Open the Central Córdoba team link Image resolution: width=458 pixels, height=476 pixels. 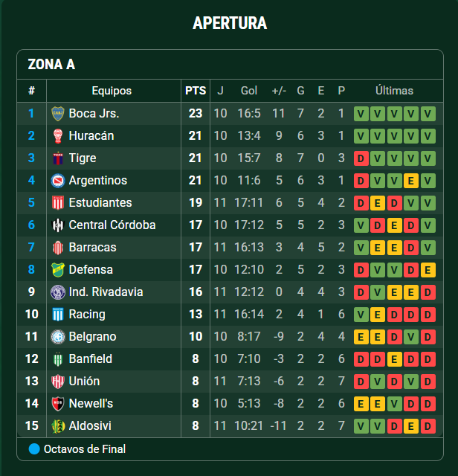point(112,225)
